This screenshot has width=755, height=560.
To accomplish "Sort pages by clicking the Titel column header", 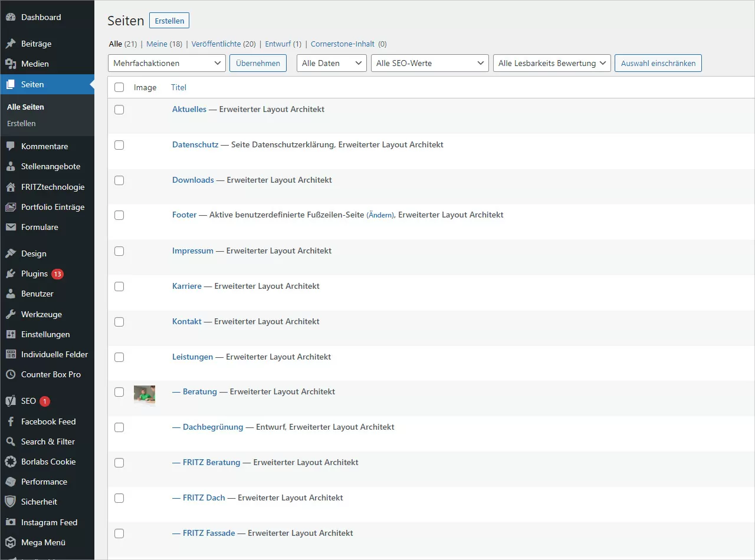I will [178, 87].
